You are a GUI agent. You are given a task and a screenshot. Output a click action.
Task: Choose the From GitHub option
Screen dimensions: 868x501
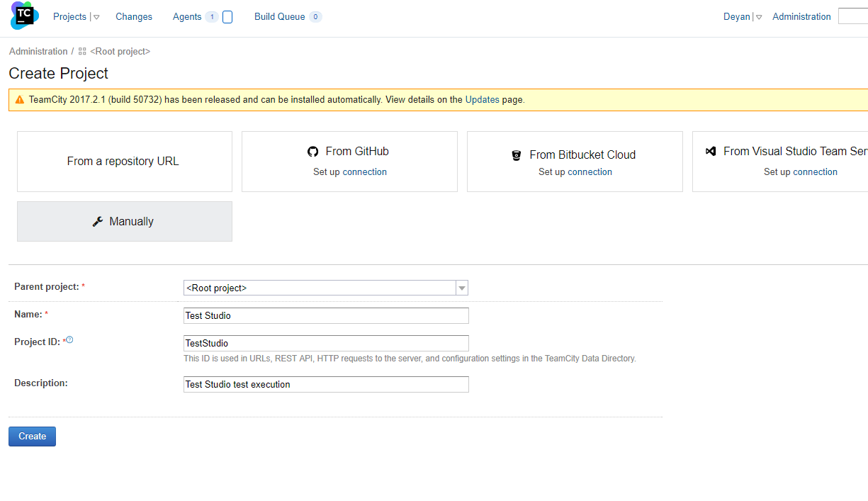pos(349,162)
